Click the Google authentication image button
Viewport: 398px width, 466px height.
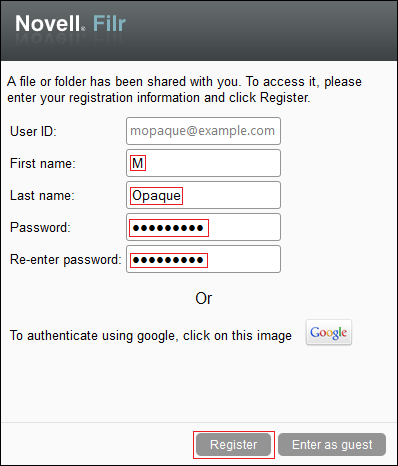tap(329, 332)
